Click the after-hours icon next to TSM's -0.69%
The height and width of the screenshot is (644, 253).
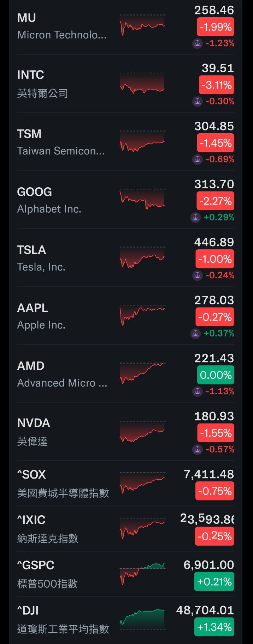197,159
